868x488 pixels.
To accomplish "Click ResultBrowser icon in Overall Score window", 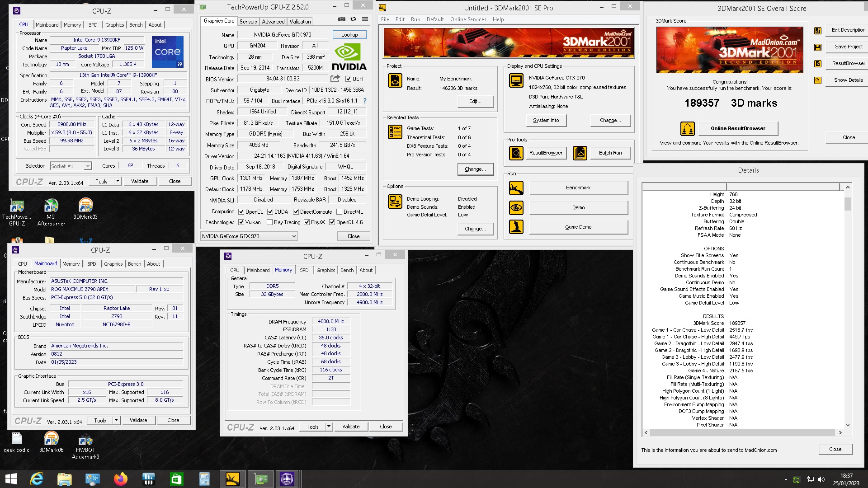I will click(x=818, y=64).
